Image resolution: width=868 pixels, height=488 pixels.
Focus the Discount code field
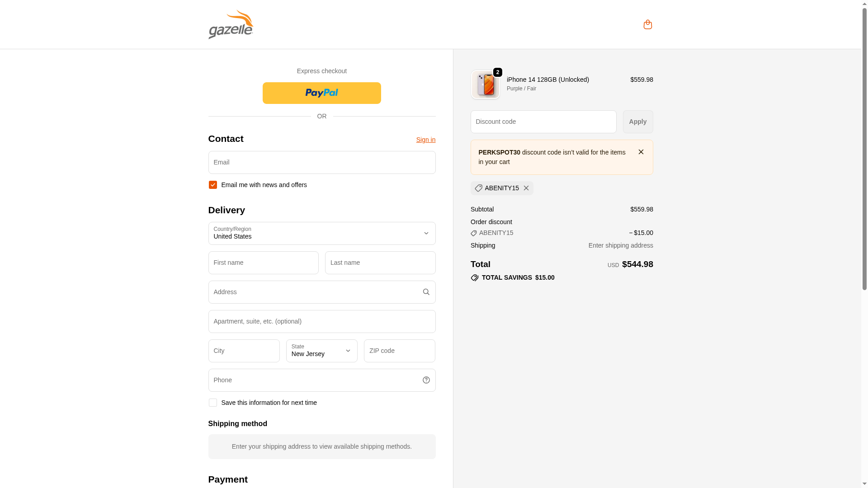tap(543, 122)
